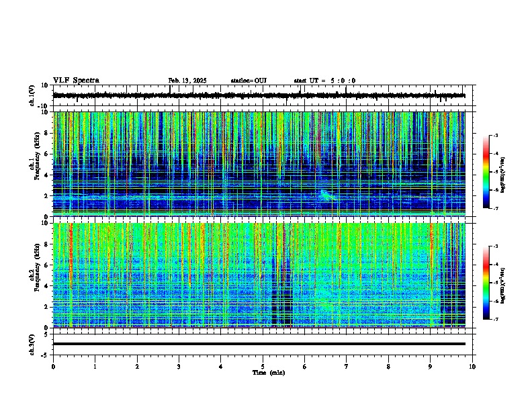
Task: Click the "1" tick on the time axis
Action: pyautogui.click(x=95, y=367)
